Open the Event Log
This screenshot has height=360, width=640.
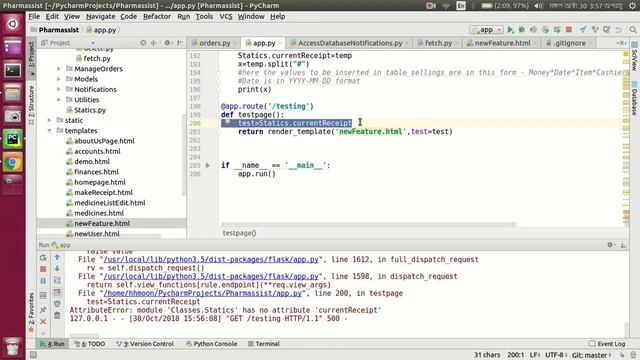pos(607,344)
